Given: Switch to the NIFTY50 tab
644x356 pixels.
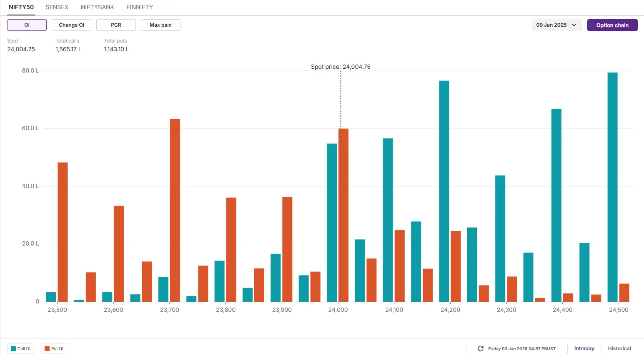Looking at the screenshot, I should pos(21,7).
